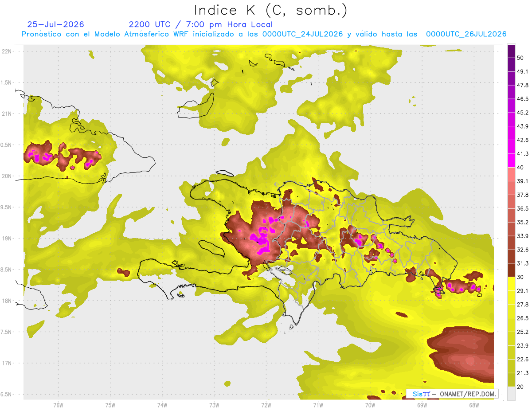Click the '70W' longitude label
The width and height of the screenshot is (532, 411).
point(370,405)
